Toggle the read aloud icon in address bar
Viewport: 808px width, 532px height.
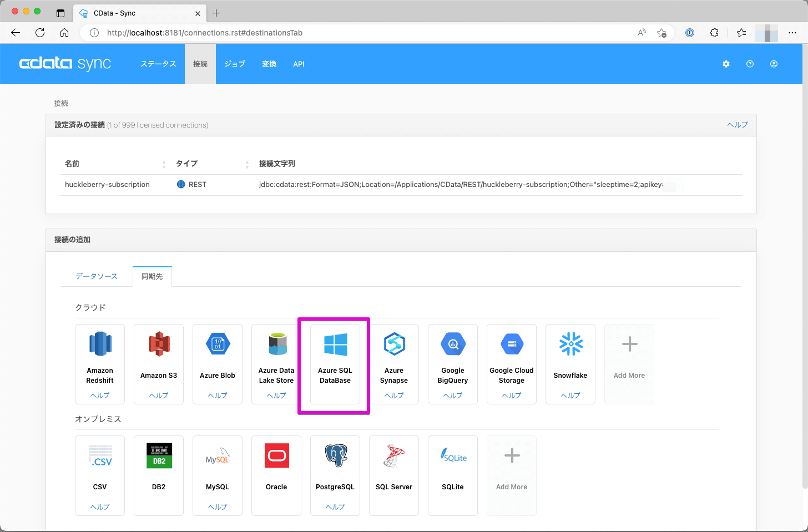coord(642,33)
